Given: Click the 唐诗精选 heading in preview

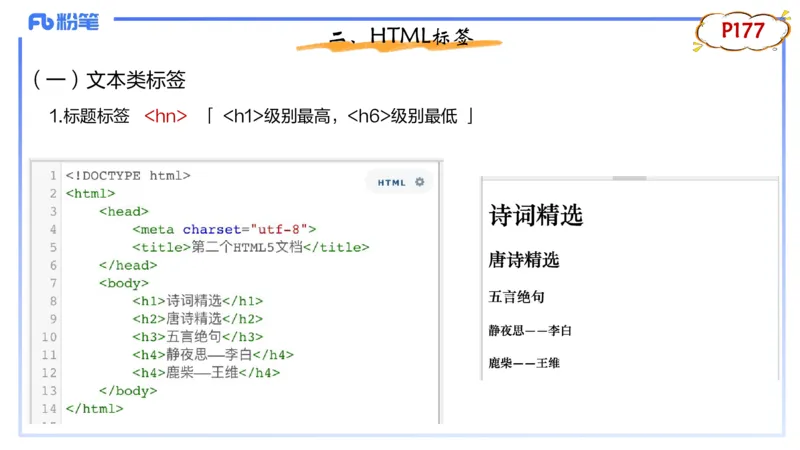Looking at the screenshot, I should coord(523,260).
